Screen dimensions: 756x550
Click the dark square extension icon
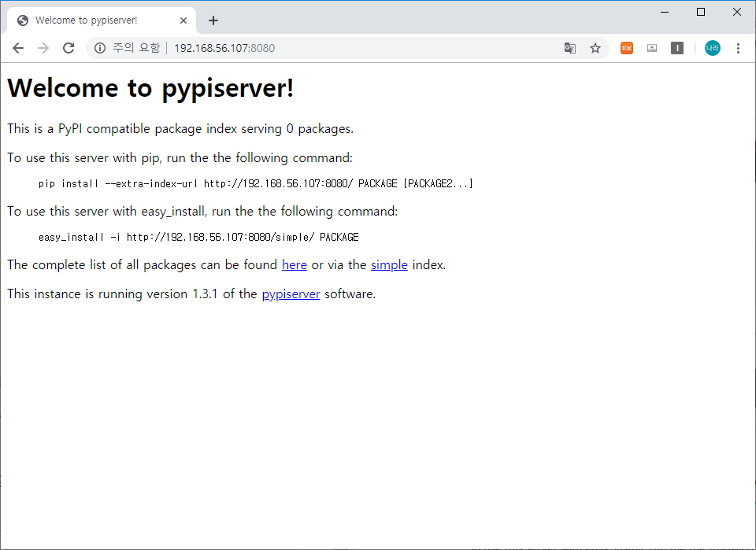click(677, 48)
